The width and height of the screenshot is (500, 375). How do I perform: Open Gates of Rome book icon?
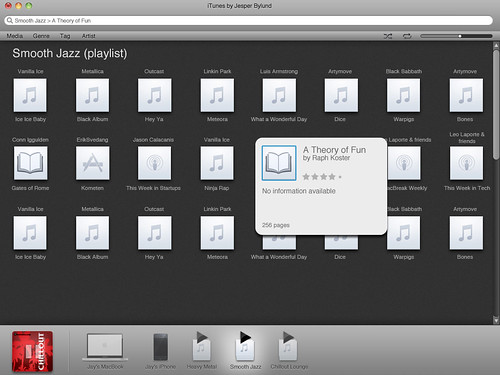(30, 163)
